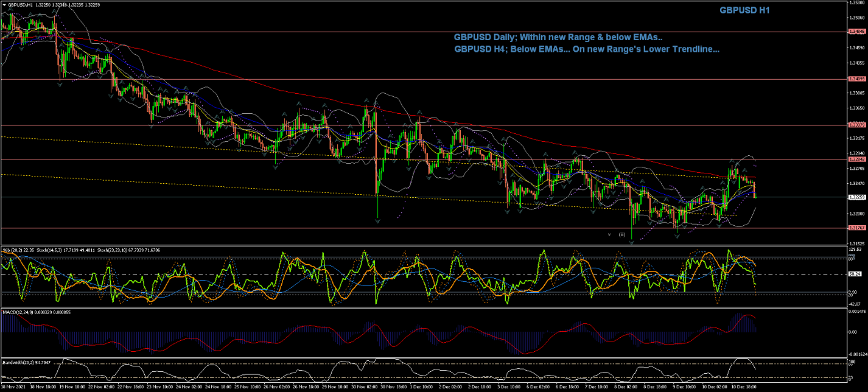Click the (ii) wave label near chart bottom

pos(621,234)
